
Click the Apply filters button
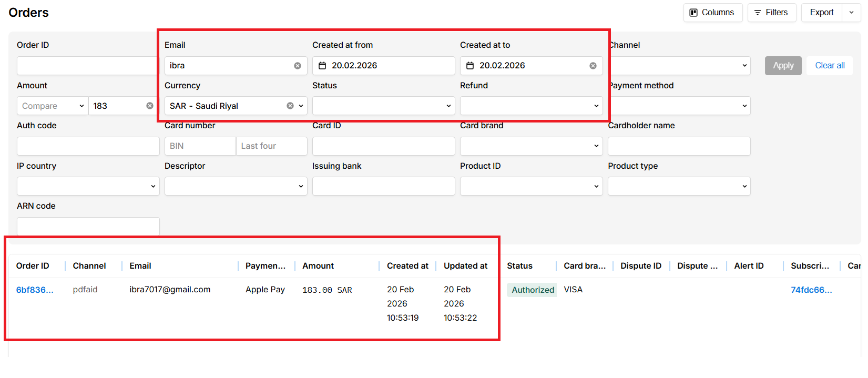783,66
